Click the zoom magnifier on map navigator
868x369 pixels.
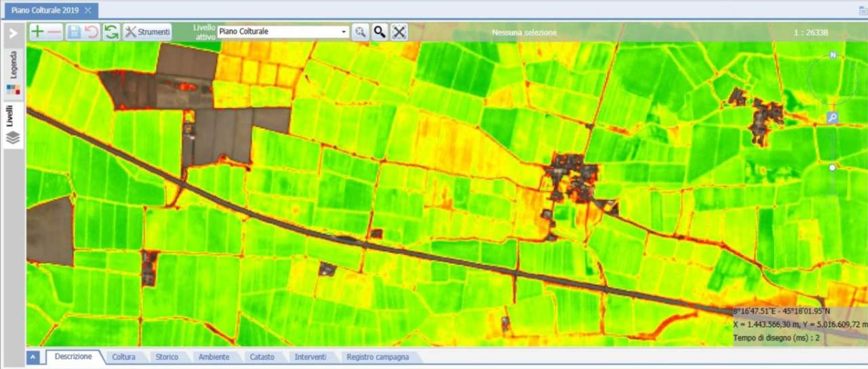tap(833, 117)
